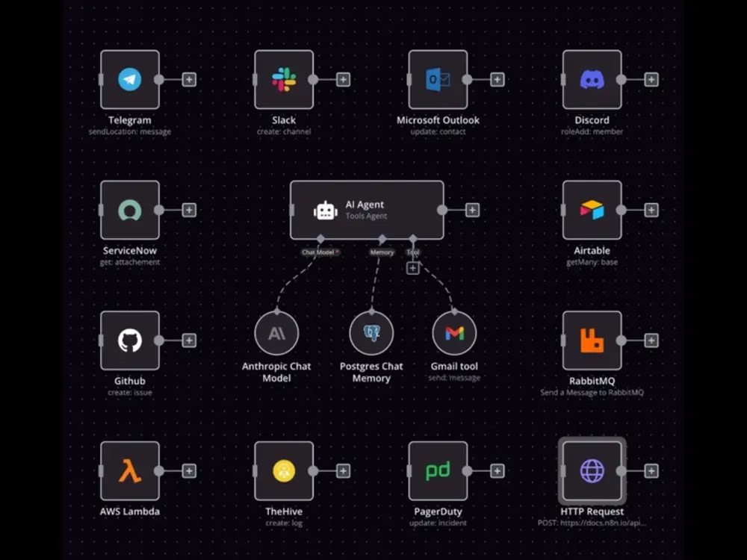Add a node after RabbitMQ
This screenshot has height=560, width=747.
point(651,340)
